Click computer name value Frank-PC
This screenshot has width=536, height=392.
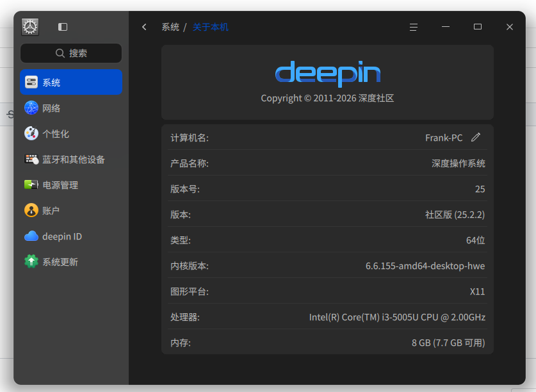(x=444, y=138)
